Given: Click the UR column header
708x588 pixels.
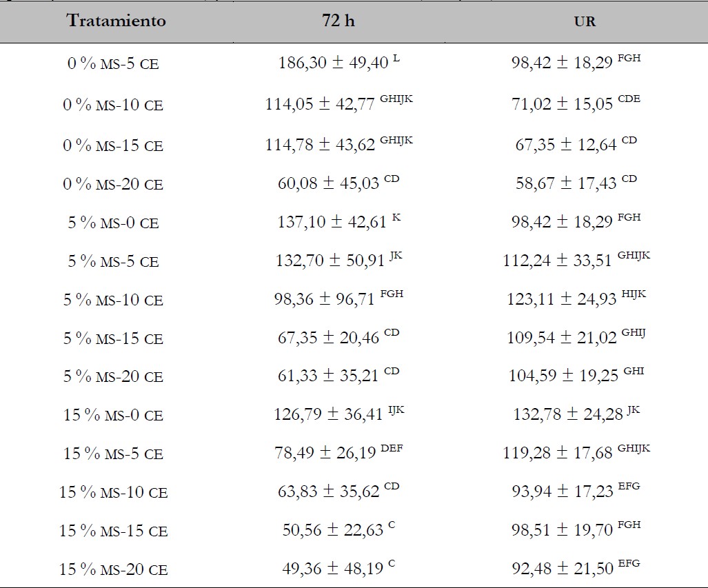Looking at the screenshot, I should tap(585, 21).
